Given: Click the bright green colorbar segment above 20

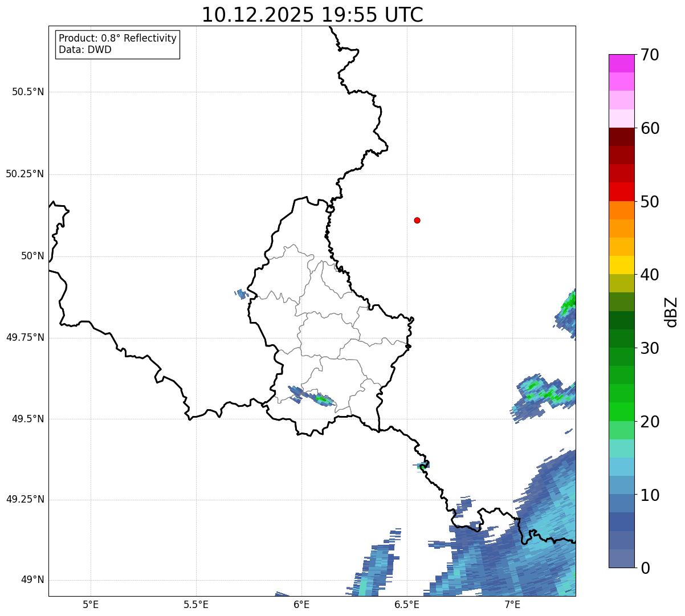Looking at the screenshot, I should pyautogui.click(x=621, y=411).
